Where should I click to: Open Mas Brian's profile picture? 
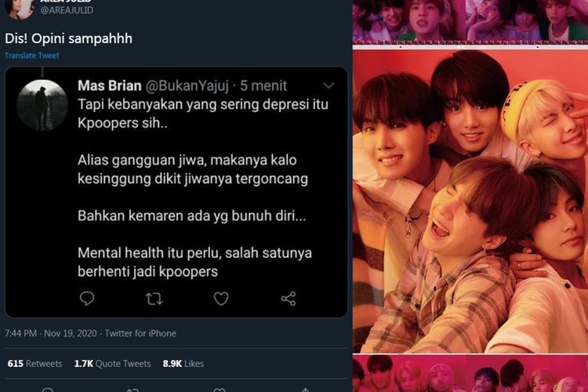click(42, 105)
